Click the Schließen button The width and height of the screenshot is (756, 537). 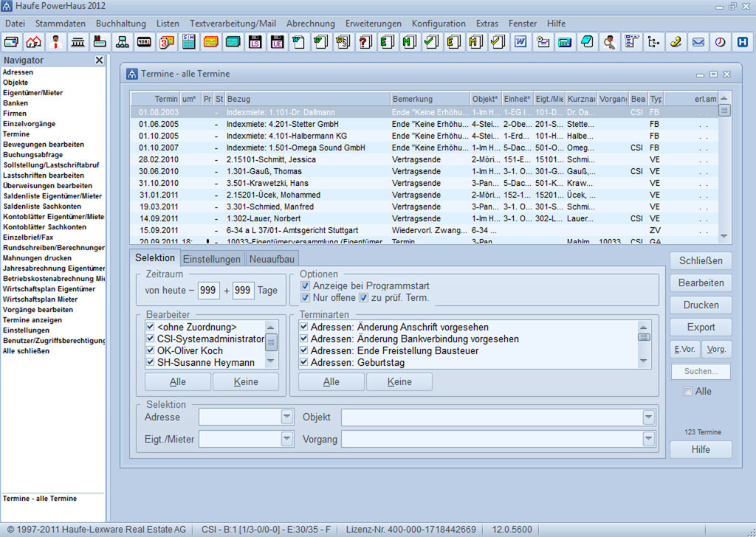point(701,260)
